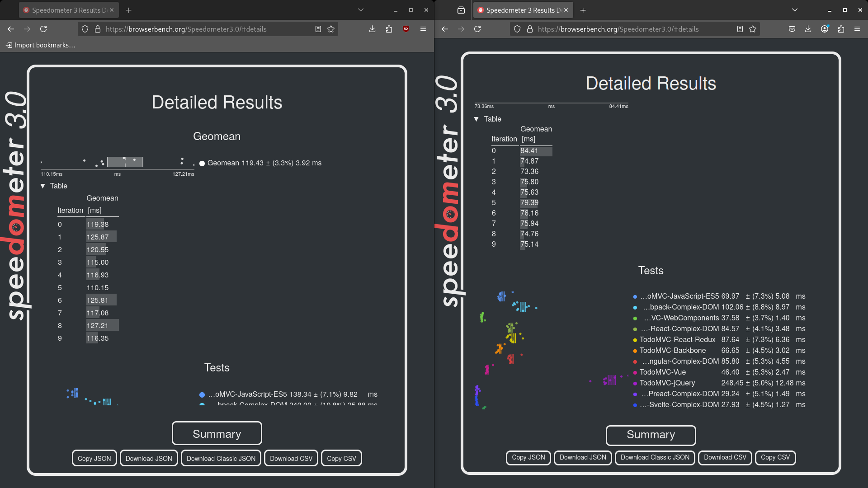Open hamburger menu in left window
868x488 pixels.
point(423,29)
